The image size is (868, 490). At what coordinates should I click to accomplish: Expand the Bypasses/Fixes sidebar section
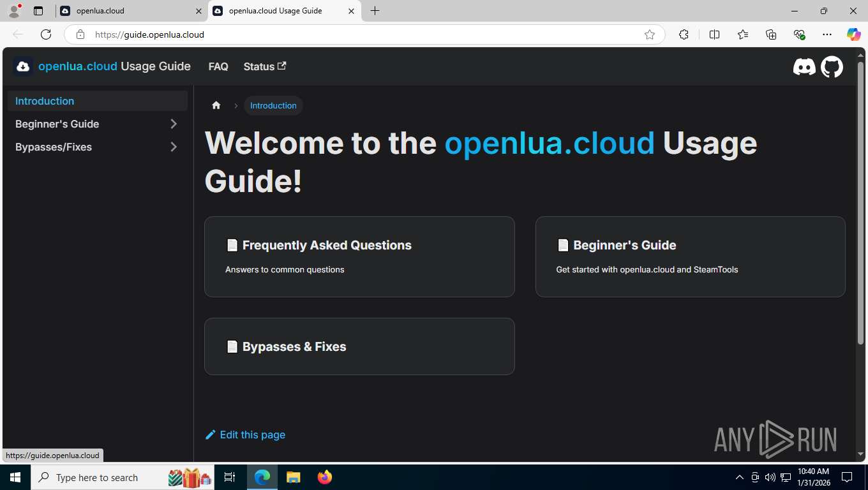point(174,147)
